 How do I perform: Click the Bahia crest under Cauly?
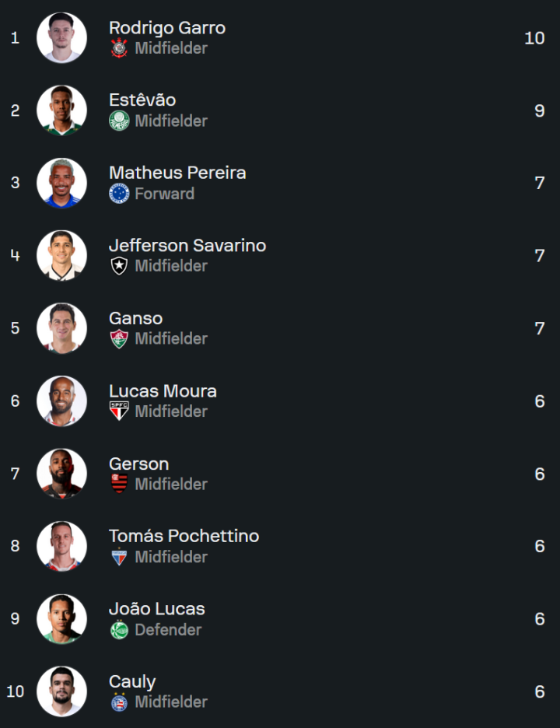(x=119, y=702)
